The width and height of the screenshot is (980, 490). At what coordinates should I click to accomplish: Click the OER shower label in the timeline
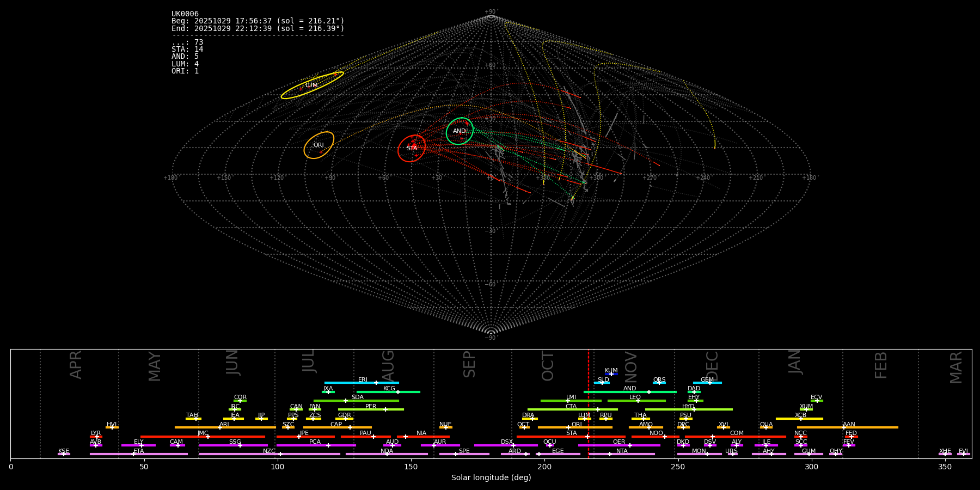click(620, 442)
